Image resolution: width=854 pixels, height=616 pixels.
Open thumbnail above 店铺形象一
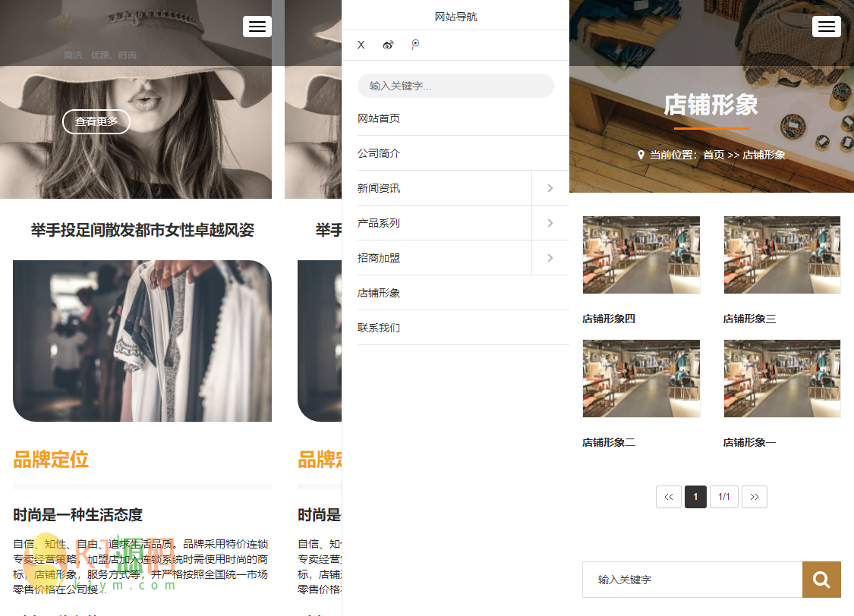tap(782, 379)
